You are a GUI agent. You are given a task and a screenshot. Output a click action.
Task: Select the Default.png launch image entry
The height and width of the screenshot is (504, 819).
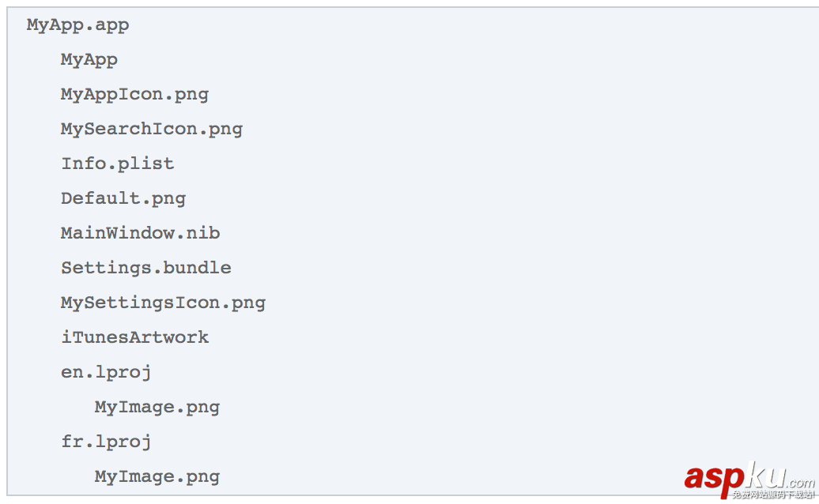tap(123, 198)
